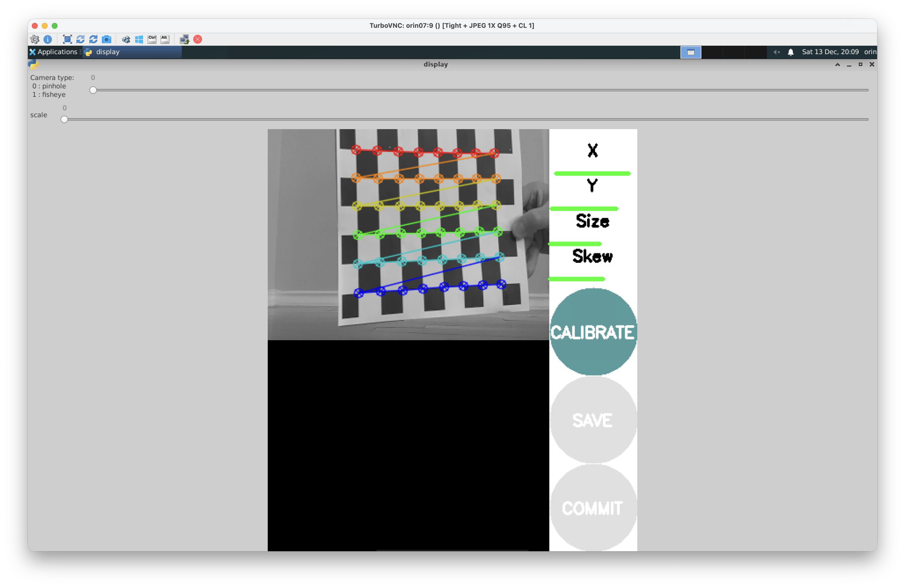This screenshot has height=588, width=905.
Task: Unmute audio via speaker tray icon
Action: 776,52
